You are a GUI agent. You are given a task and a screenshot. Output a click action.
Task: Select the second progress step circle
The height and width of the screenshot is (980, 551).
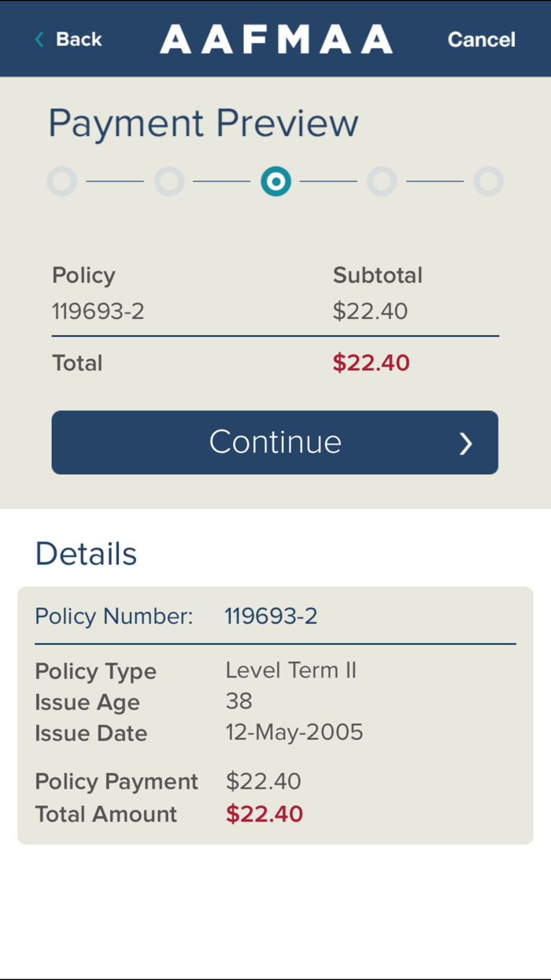coord(169,182)
